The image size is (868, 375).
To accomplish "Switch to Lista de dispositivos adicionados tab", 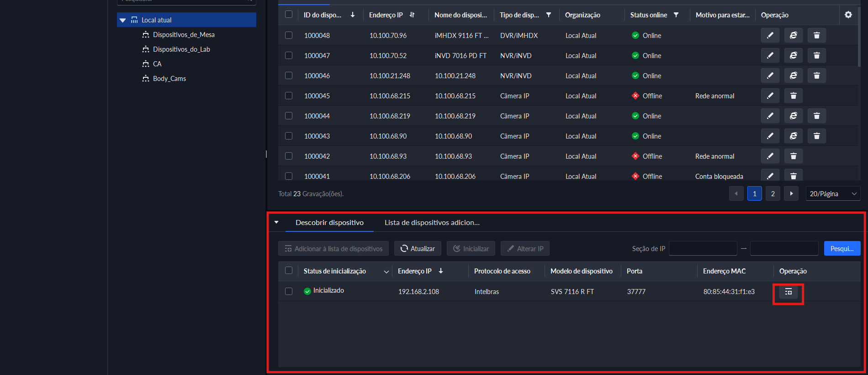I will 432,223.
